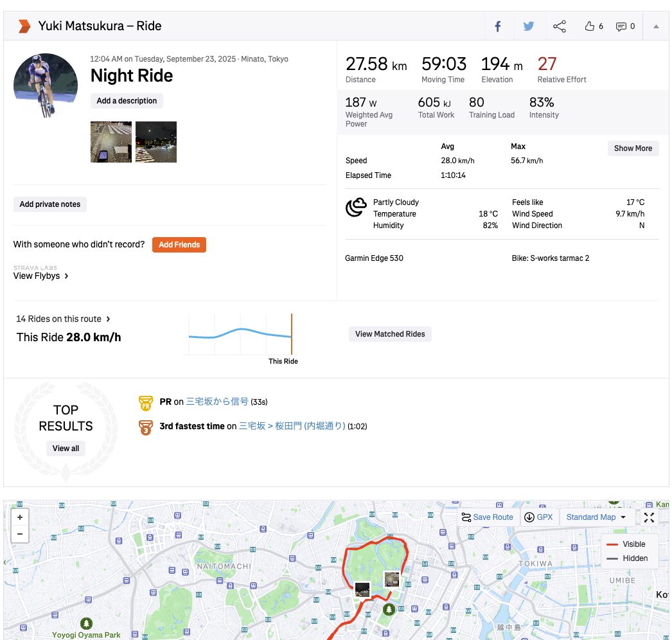Open the first ride photo thumbnail
Image resolution: width=672 pixels, height=640 pixels.
click(111, 142)
